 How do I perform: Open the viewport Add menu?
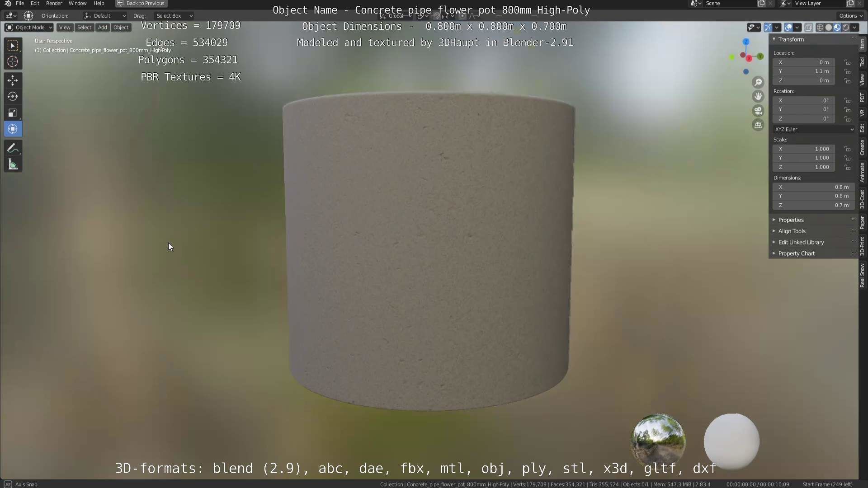coord(103,28)
